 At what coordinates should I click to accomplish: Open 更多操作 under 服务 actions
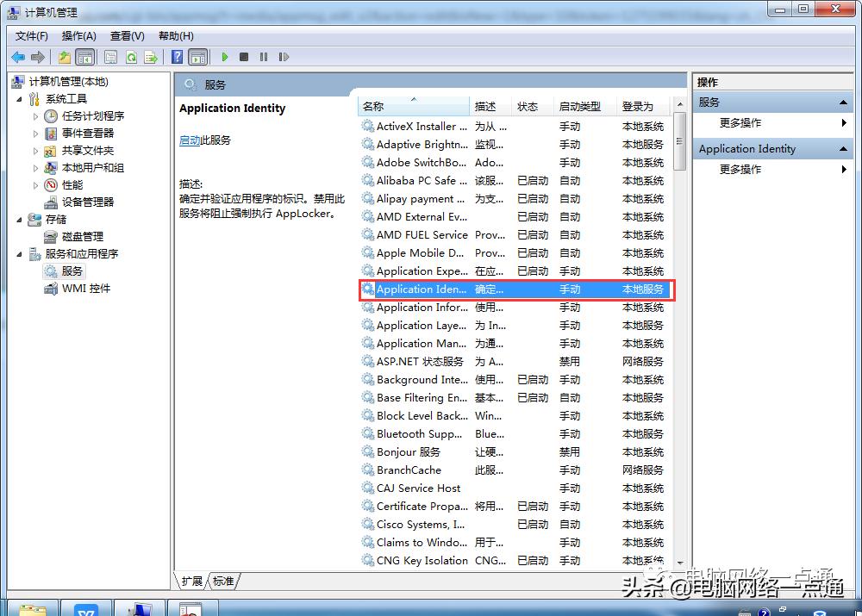[x=740, y=123]
